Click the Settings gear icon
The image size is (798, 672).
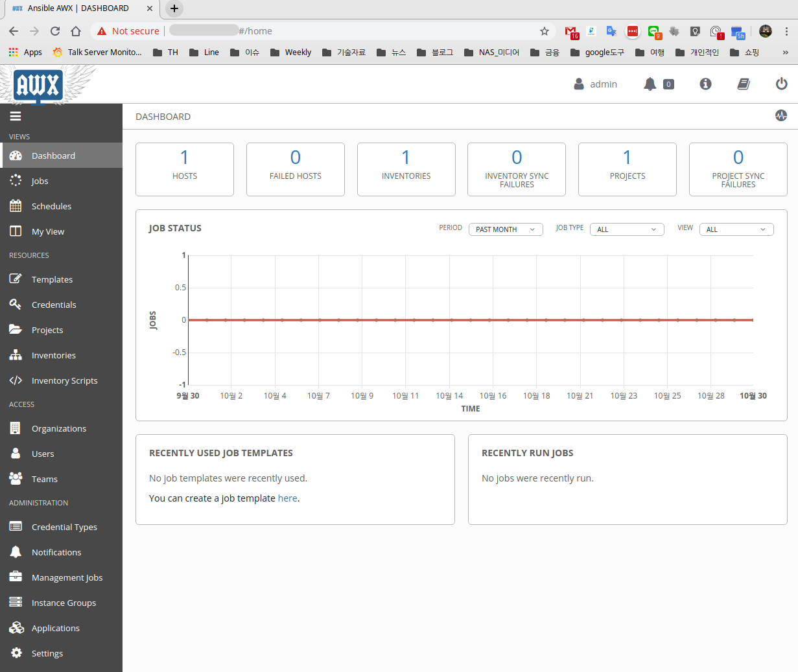(16, 653)
